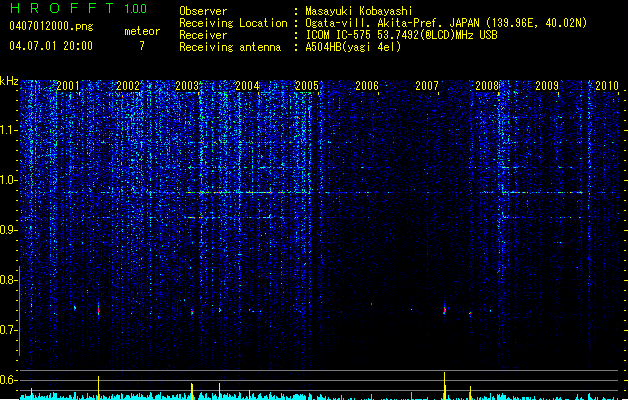Click the 2003 time marker
Image resolution: width=629 pixels, height=400 pixels.
pos(187,86)
